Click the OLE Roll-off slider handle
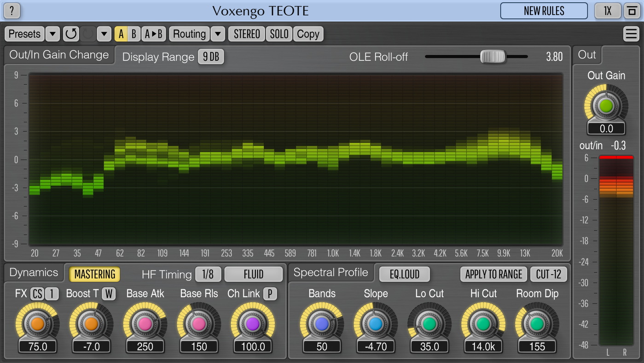The height and width of the screenshot is (363, 644). click(493, 57)
